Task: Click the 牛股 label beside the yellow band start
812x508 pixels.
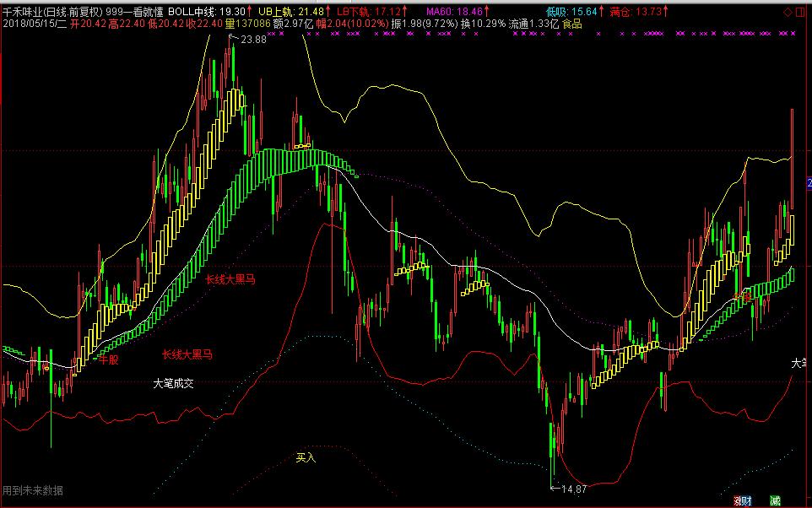Action: pos(109,359)
